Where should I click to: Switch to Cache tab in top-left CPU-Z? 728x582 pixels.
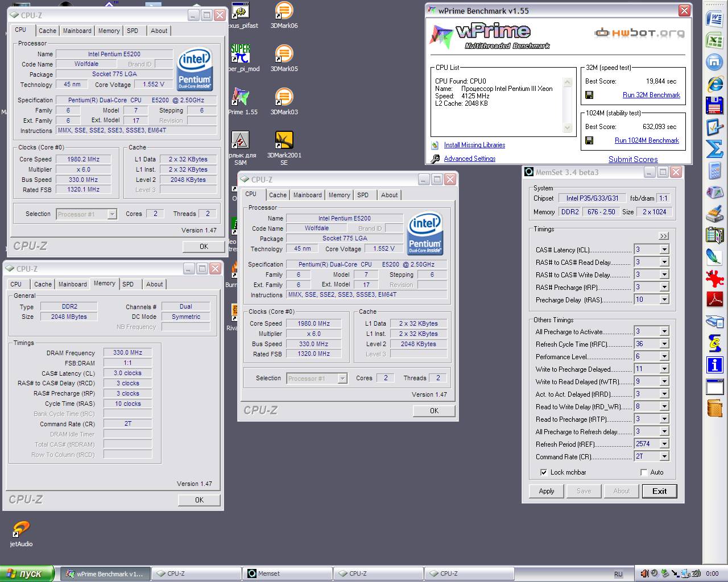point(47,31)
